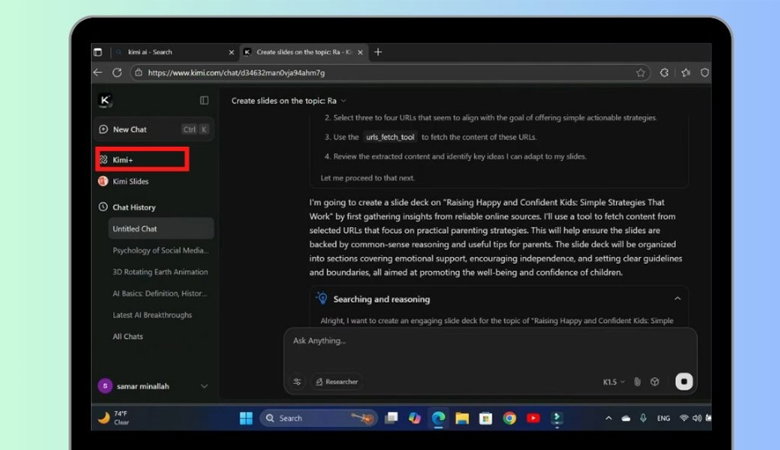The image size is (780, 450).
Task: Click the Searching and reasoning lightbulb icon
Action: 322,298
